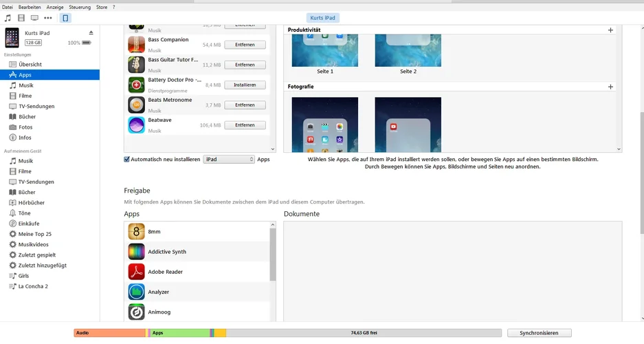644x344 pixels.
Task: Remove Beatwave with Entfernen
Action: (x=245, y=125)
